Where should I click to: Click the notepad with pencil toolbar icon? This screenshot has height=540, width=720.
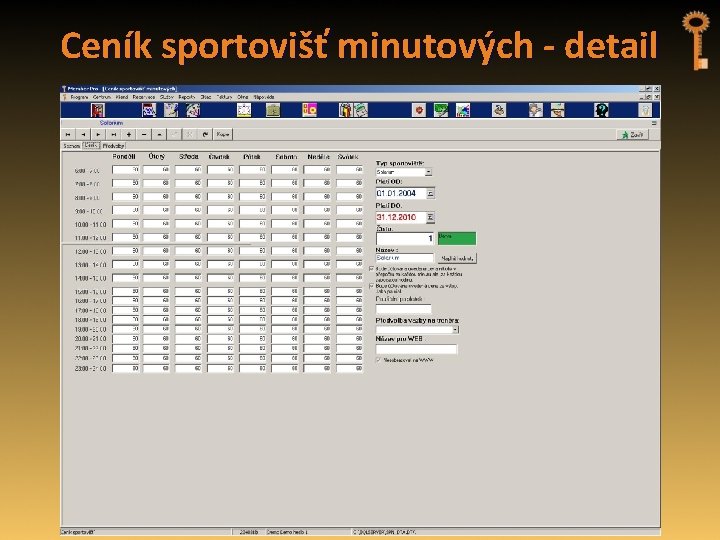pyautogui.click(x=171, y=110)
